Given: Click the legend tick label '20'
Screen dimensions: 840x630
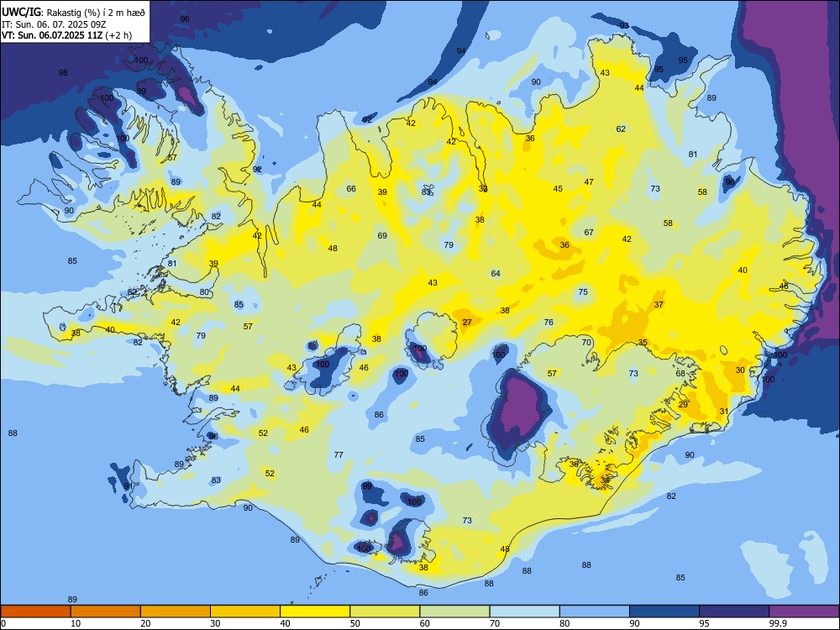Looking at the screenshot, I should [x=145, y=623].
